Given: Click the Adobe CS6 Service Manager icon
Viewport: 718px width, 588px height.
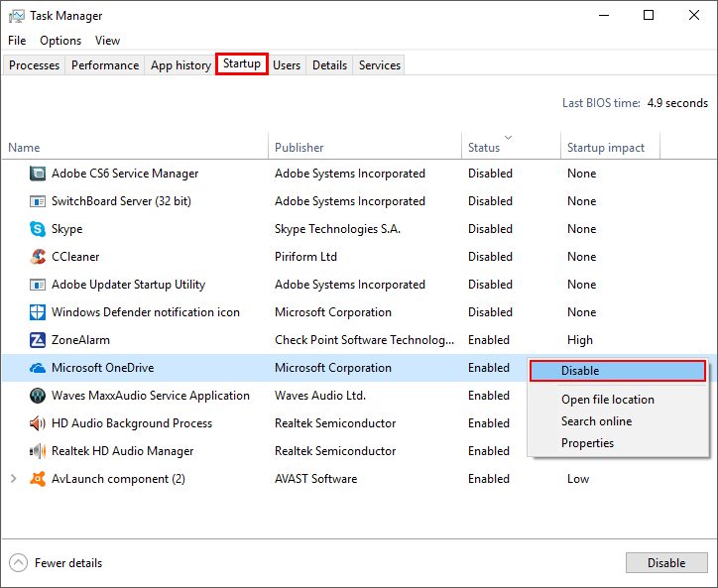Looking at the screenshot, I should pyautogui.click(x=38, y=174).
